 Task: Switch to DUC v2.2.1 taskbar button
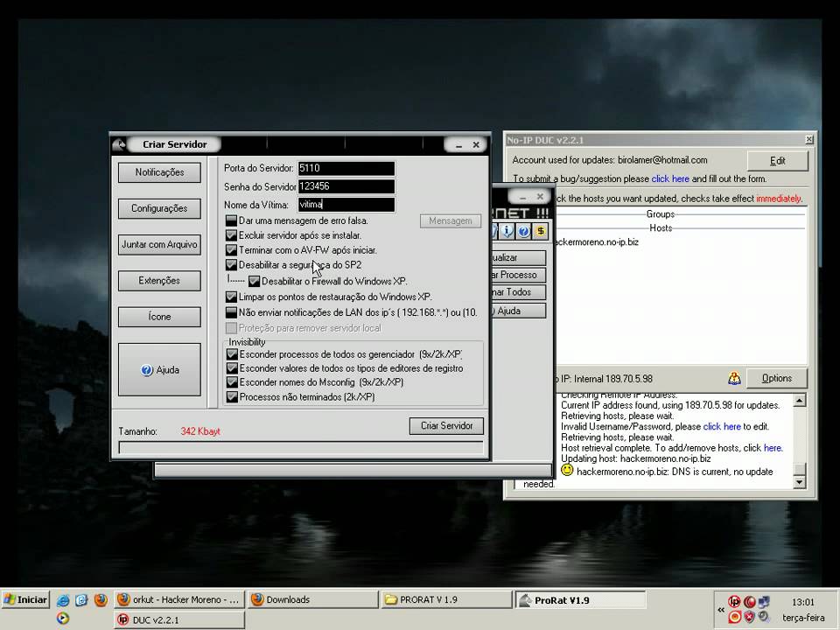(x=178, y=619)
